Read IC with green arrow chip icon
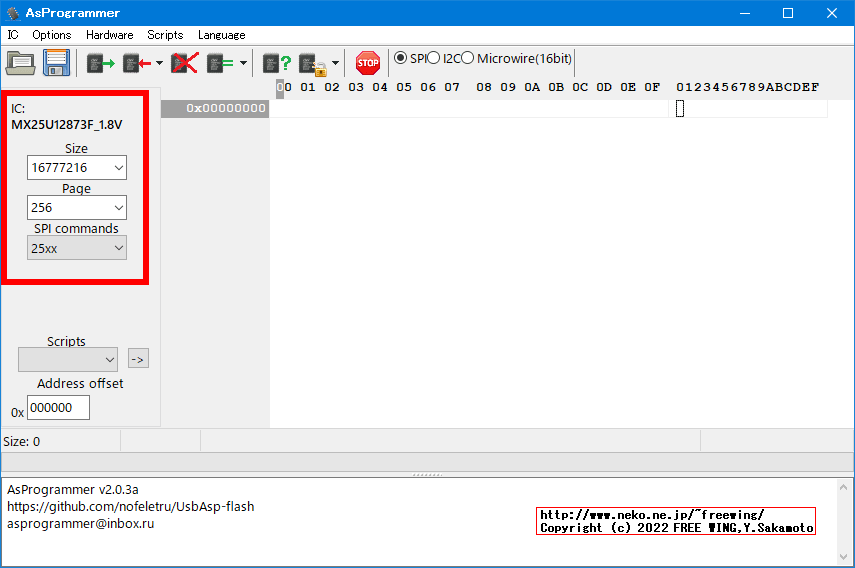This screenshot has height=568, width=855. coord(101,63)
